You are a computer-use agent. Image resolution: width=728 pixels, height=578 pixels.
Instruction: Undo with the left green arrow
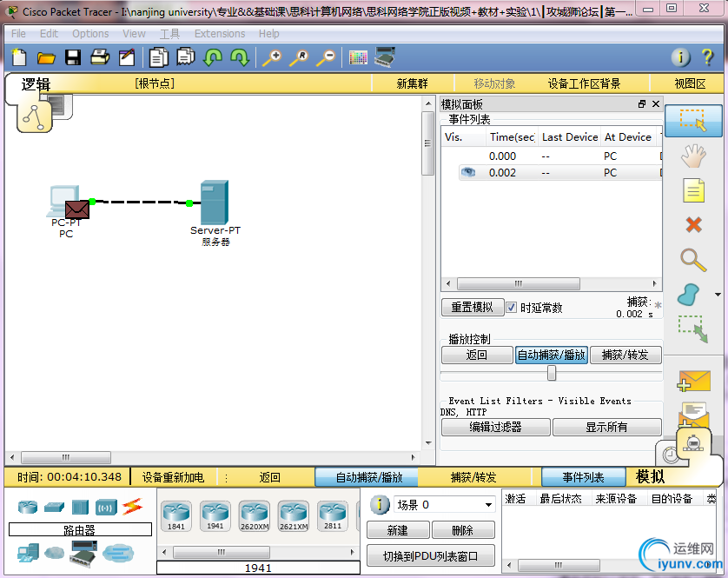tap(213, 57)
